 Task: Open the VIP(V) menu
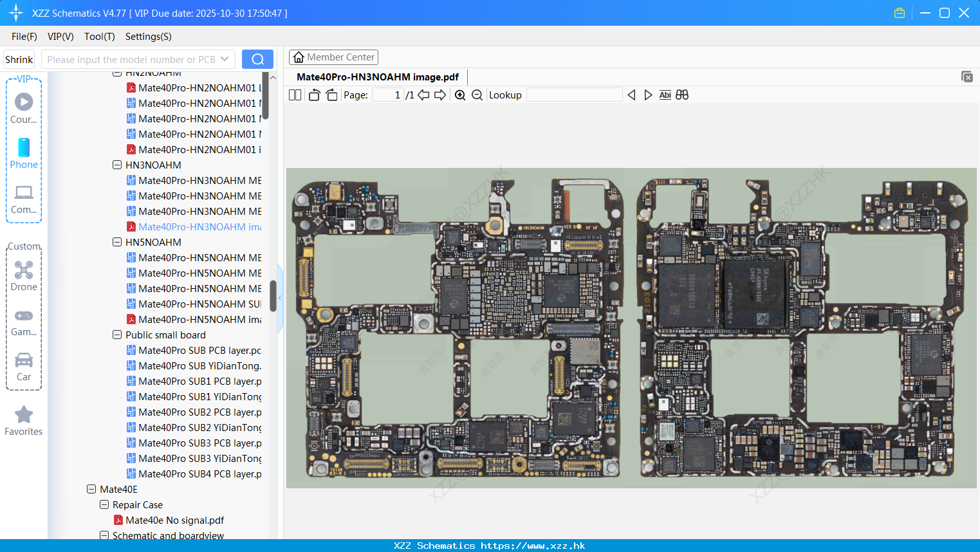pos(60,37)
